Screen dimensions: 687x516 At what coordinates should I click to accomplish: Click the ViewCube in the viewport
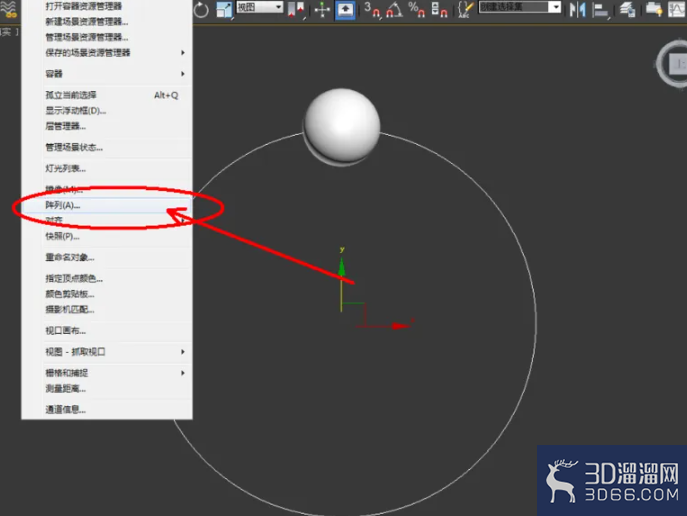click(673, 64)
